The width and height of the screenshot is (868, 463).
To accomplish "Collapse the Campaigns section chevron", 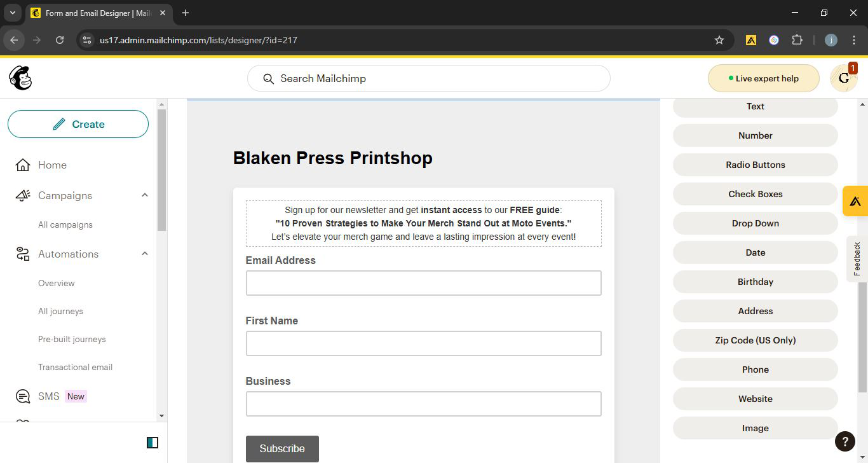I will [x=145, y=195].
